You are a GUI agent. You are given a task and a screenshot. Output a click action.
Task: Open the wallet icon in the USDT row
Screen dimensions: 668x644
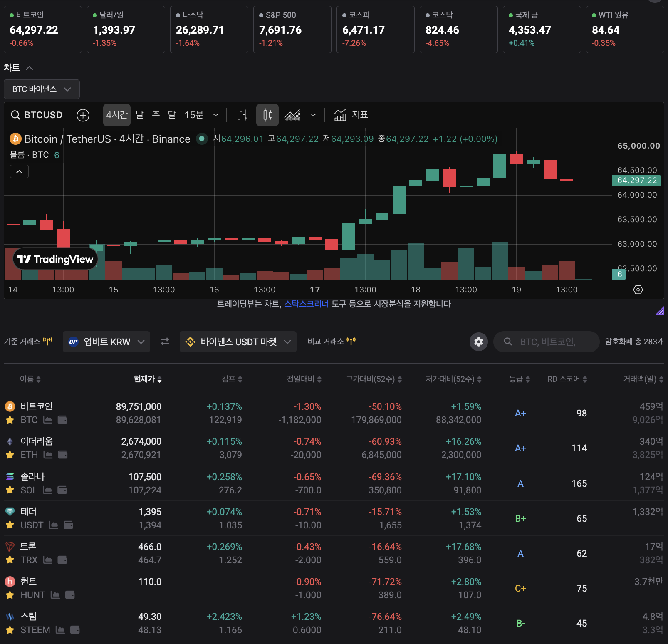point(68,525)
